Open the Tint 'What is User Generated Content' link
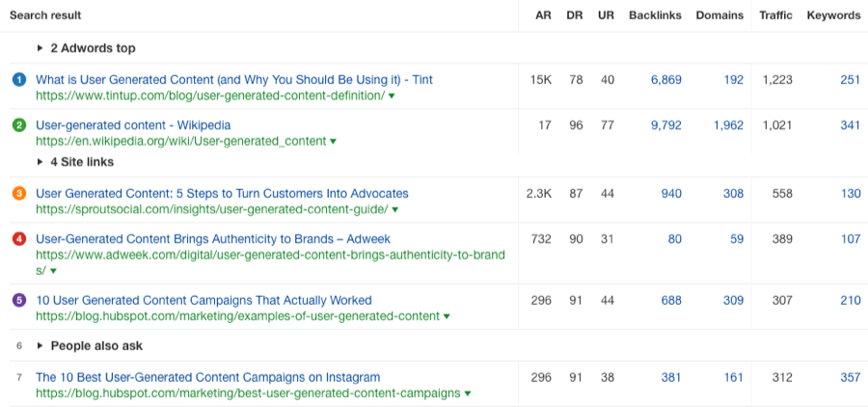Image resolution: width=868 pixels, height=407 pixels. pos(234,79)
